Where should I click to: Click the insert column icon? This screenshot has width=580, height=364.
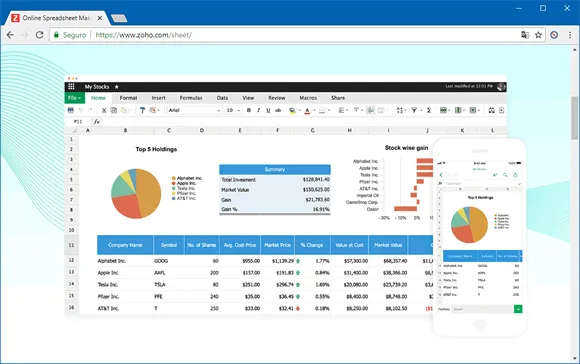(x=458, y=110)
